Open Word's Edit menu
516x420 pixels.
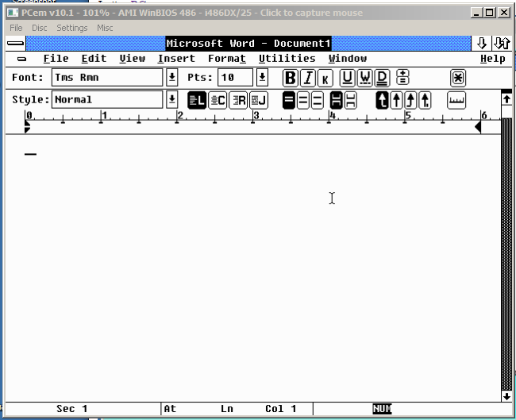[x=94, y=59]
